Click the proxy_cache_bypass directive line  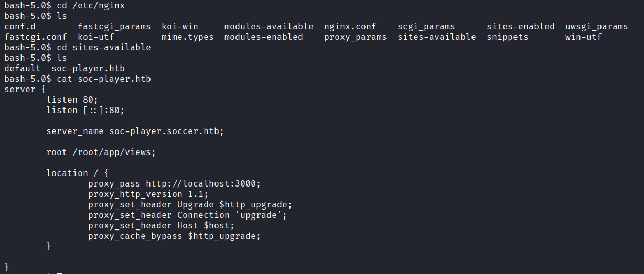pos(175,236)
